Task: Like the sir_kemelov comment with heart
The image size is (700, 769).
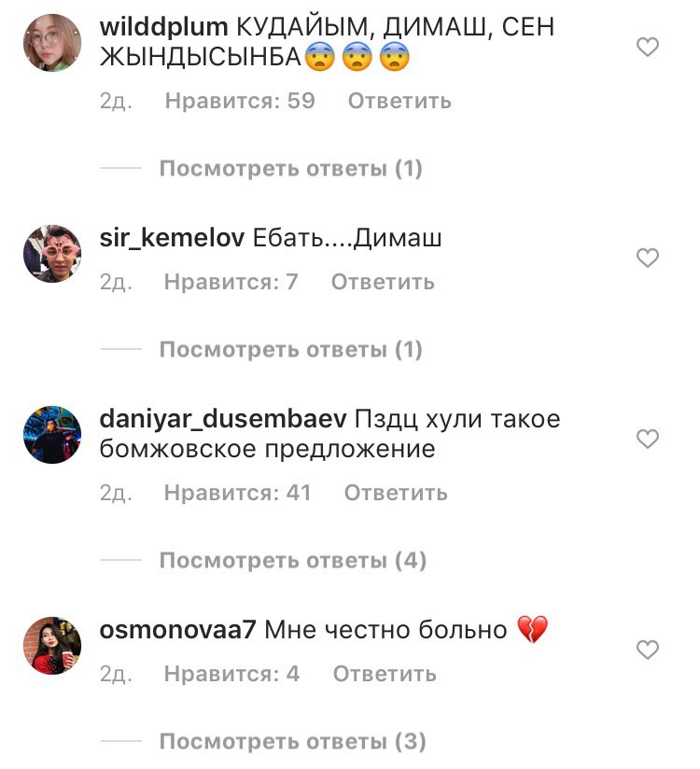Action: click(648, 258)
